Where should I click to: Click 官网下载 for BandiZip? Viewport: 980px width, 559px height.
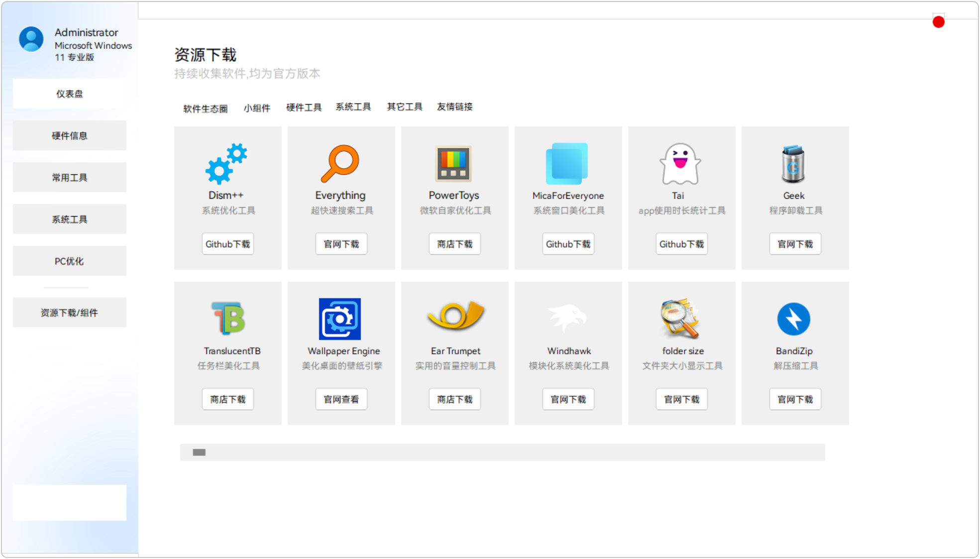pyautogui.click(x=795, y=399)
